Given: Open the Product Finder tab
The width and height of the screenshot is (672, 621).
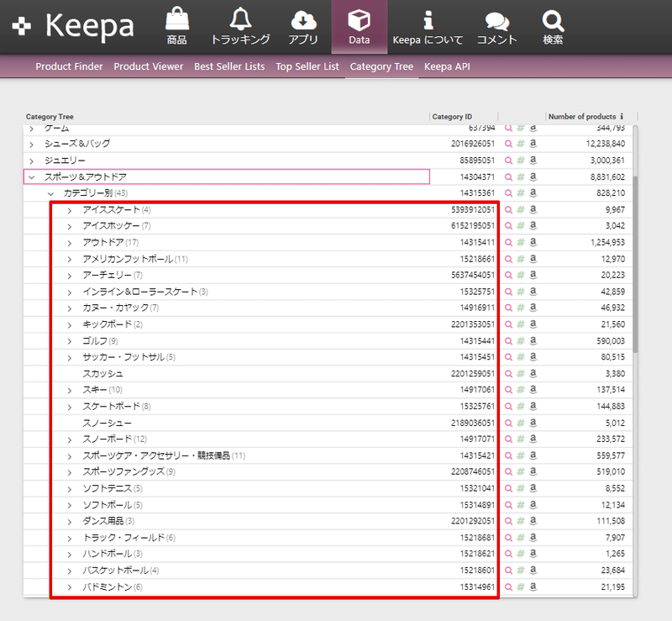Looking at the screenshot, I should coord(69,66).
